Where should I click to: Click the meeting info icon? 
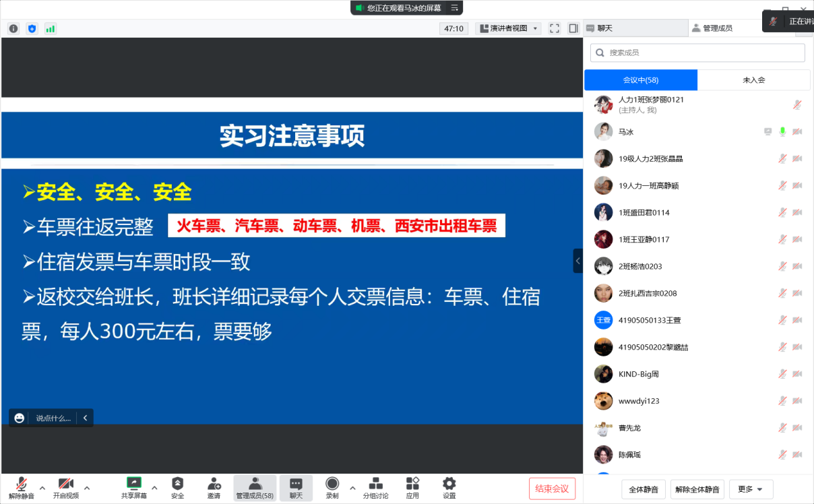click(13, 28)
